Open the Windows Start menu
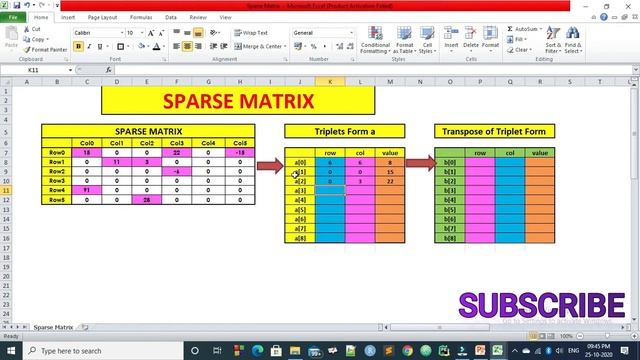The image size is (640, 360). coord(11,351)
